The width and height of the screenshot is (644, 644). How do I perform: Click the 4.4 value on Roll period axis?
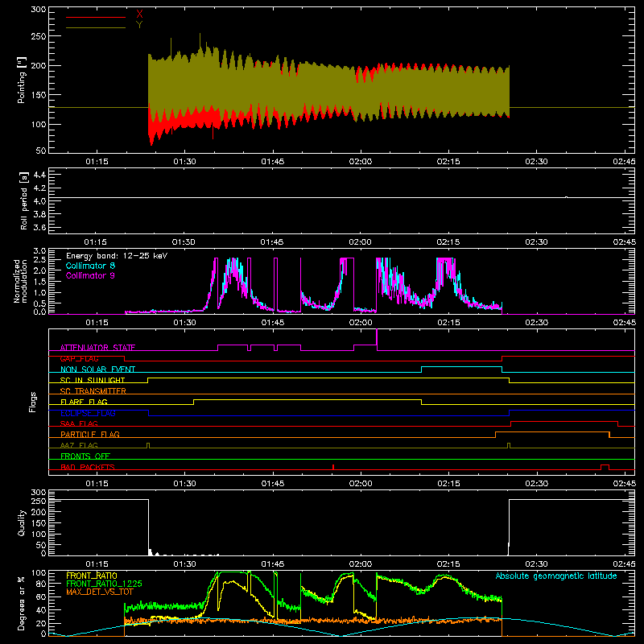(x=39, y=175)
